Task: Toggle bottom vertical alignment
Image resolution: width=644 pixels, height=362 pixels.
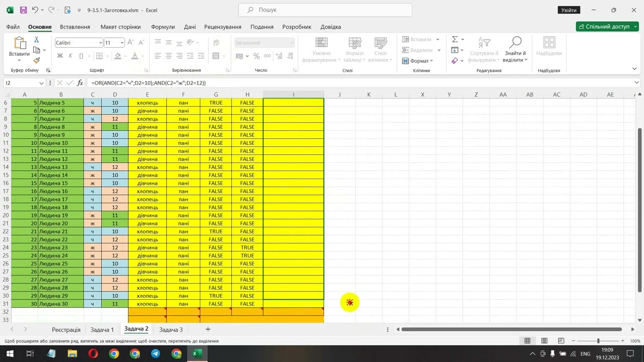Action: point(179,43)
